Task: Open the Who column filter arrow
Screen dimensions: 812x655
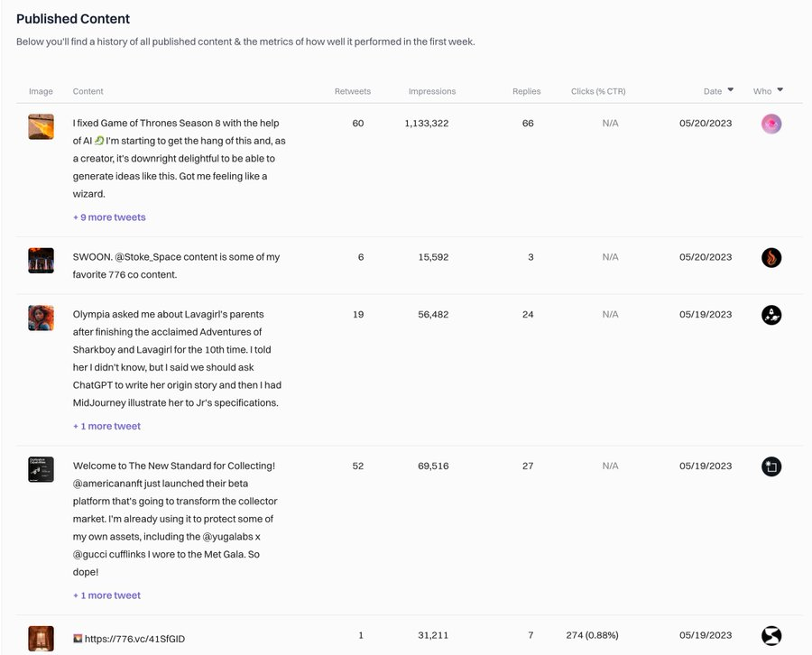Action: [780, 90]
